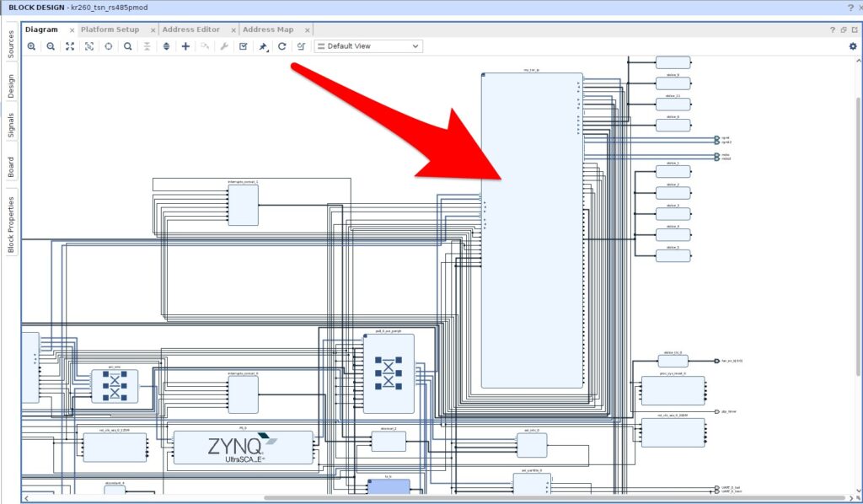The height and width of the screenshot is (504, 863).
Task: Open diagram settings gear icon
Action: click(x=852, y=46)
